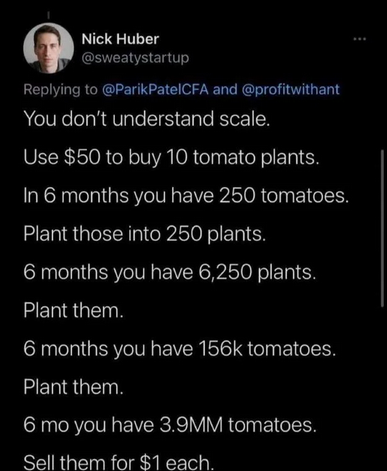Click the 'Replying to' label
This screenshot has width=387, height=471.
coord(60,90)
